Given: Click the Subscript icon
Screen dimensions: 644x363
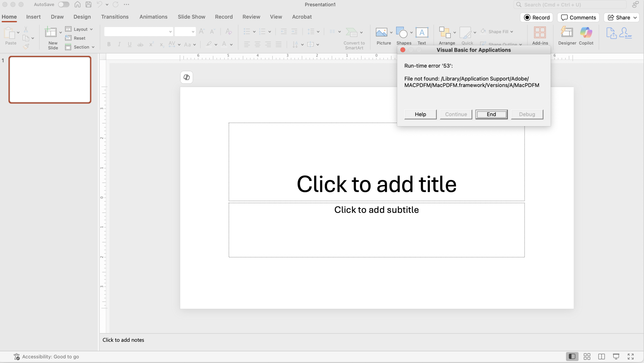Looking at the screenshot, I should pyautogui.click(x=162, y=44).
